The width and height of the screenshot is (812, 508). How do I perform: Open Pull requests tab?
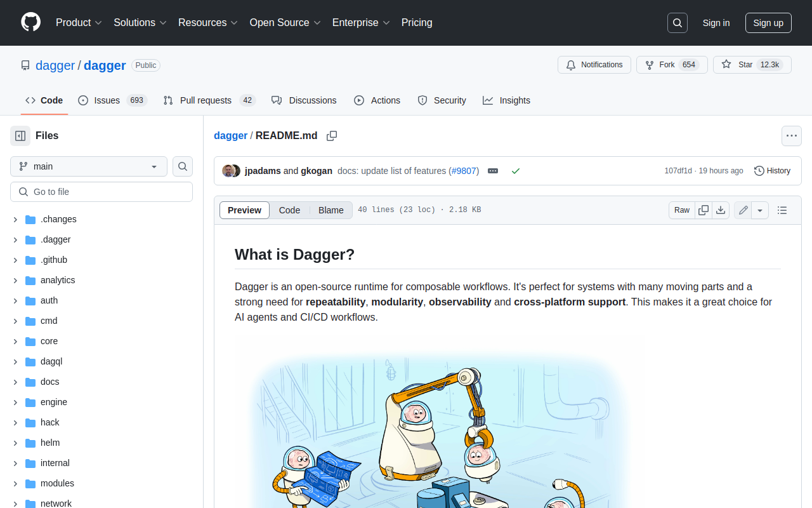[209, 100]
